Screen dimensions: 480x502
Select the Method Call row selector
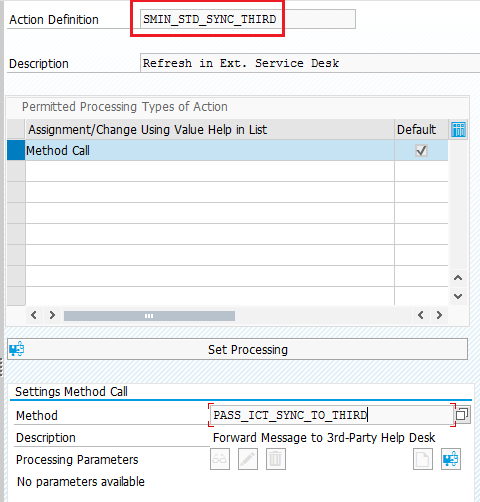click(x=16, y=150)
